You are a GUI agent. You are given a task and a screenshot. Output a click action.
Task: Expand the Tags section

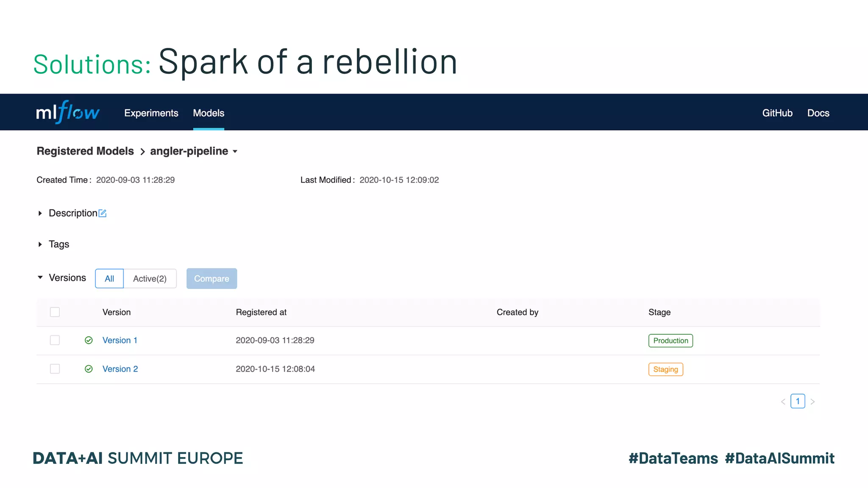pyautogui.click(x=40, y=244)
